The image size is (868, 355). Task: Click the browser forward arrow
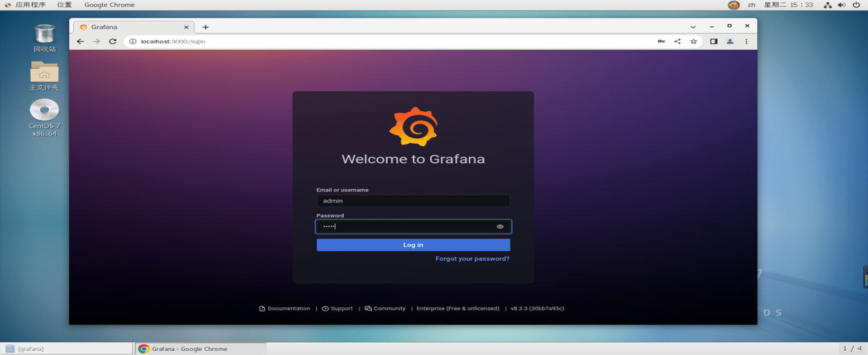tap(96, 41)
